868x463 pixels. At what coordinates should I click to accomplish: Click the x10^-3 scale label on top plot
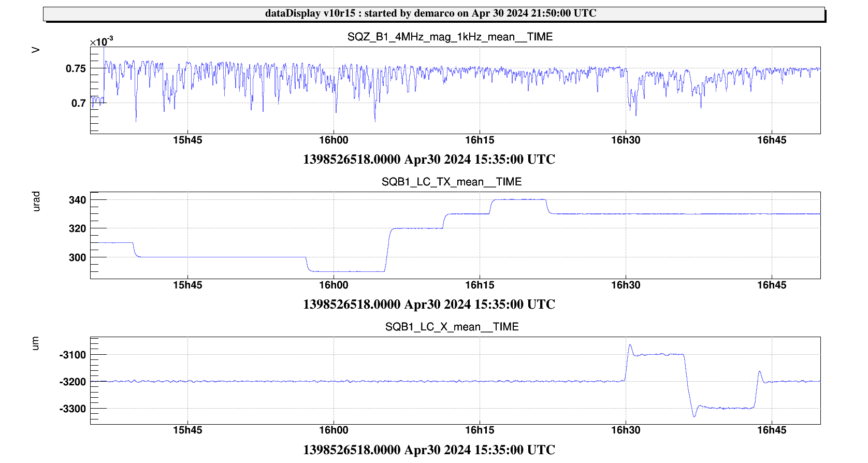point(102,41)
